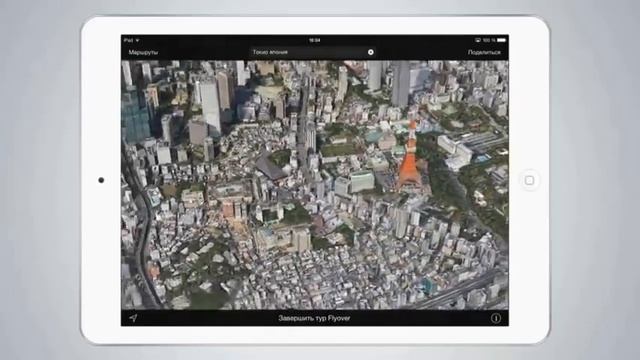Tap the current location arrow icon
This screenshot has width=640, height=360.
coord(133,318)
